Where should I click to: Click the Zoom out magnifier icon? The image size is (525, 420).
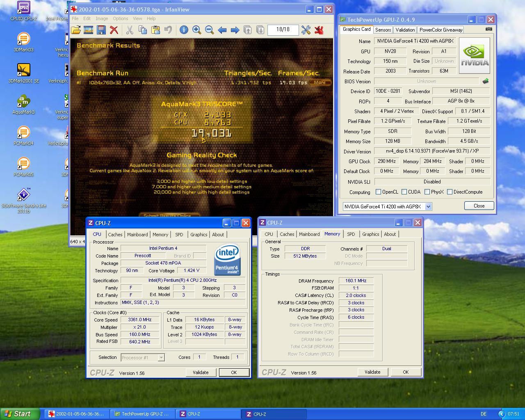click(209, 30)
